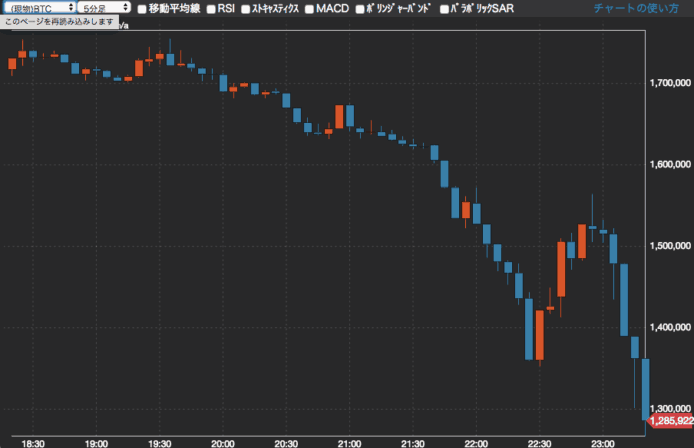Click the 20:00 time axis label
The image size is (694, 448).
[223, 441]
